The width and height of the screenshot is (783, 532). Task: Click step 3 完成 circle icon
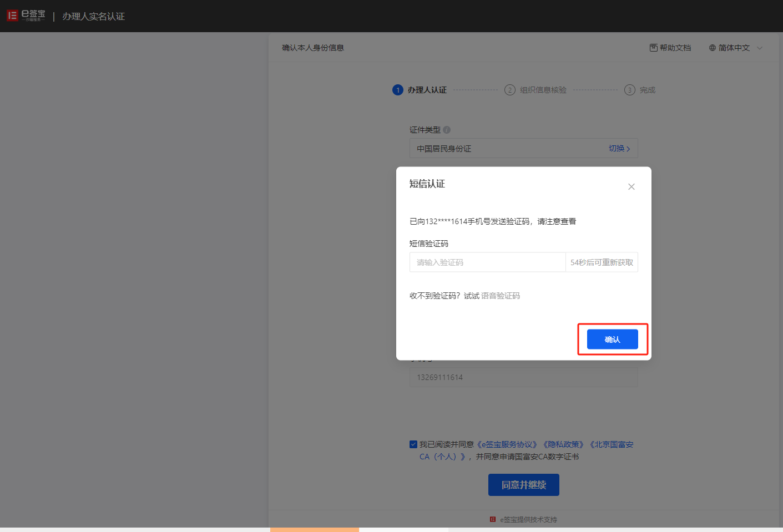tap(629, 90)
